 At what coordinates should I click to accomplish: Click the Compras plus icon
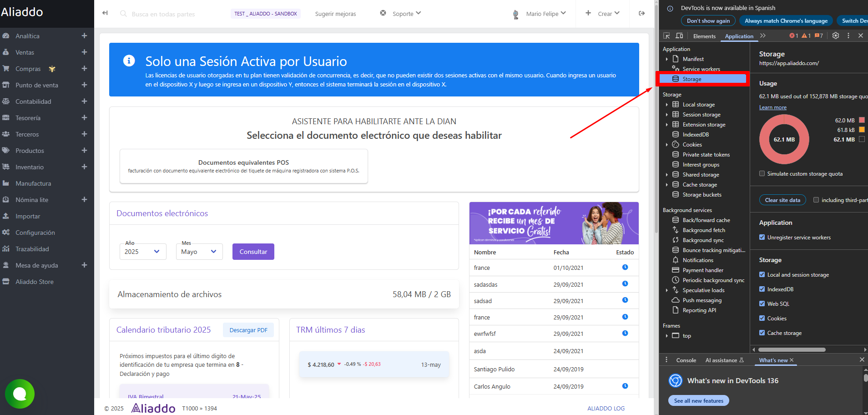click(84, 68)
